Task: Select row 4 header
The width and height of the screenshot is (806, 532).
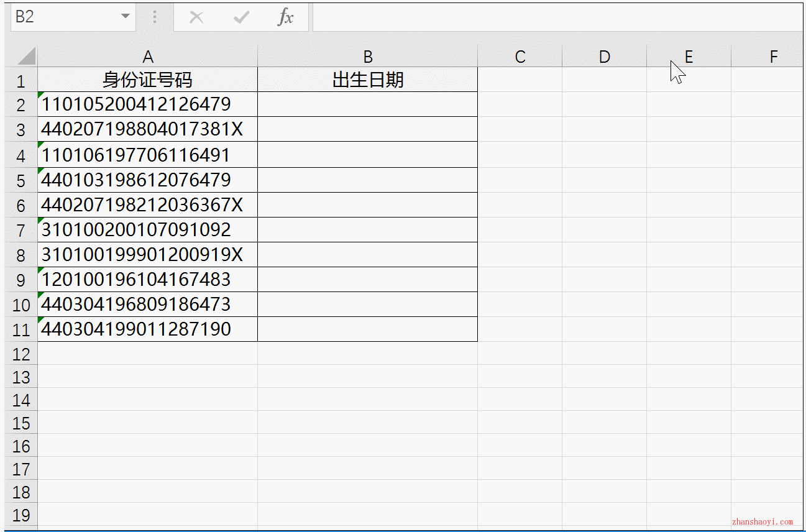Action: click(x=21, y=155)
